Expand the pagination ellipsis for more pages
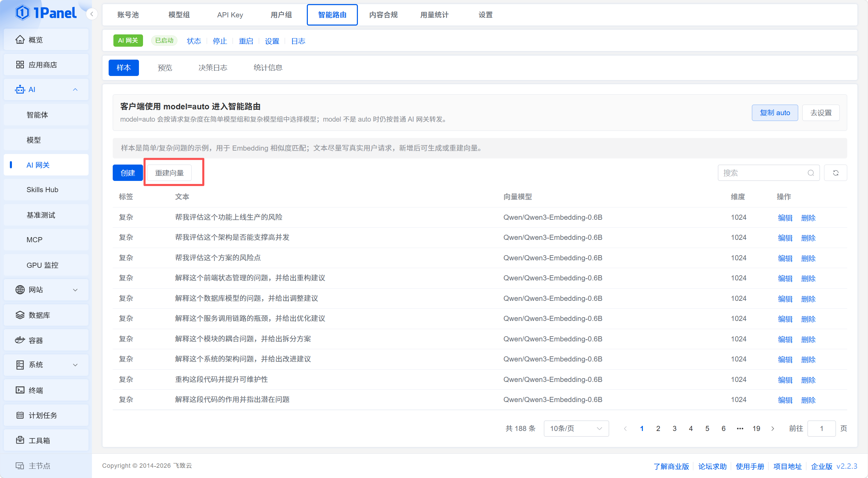 740,429
